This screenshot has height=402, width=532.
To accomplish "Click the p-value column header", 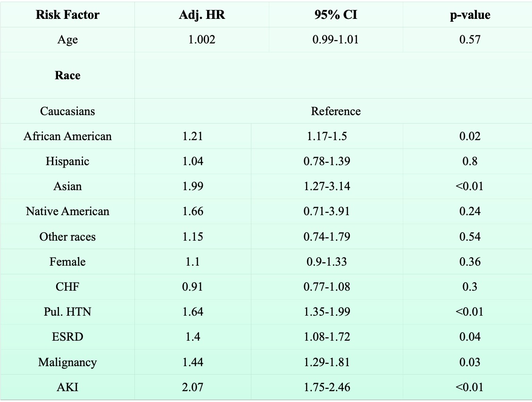I will [x=470, y=15].
